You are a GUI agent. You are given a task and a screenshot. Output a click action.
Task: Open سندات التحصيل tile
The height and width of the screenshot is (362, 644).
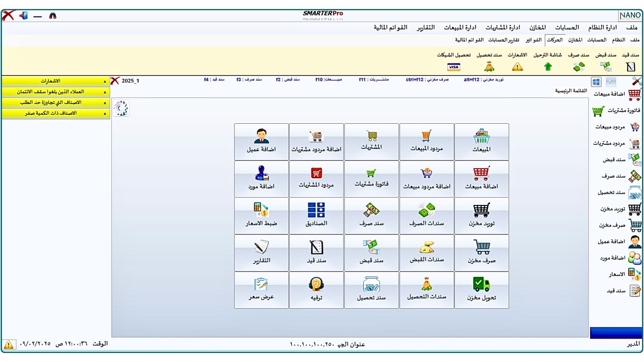point(427,290)
